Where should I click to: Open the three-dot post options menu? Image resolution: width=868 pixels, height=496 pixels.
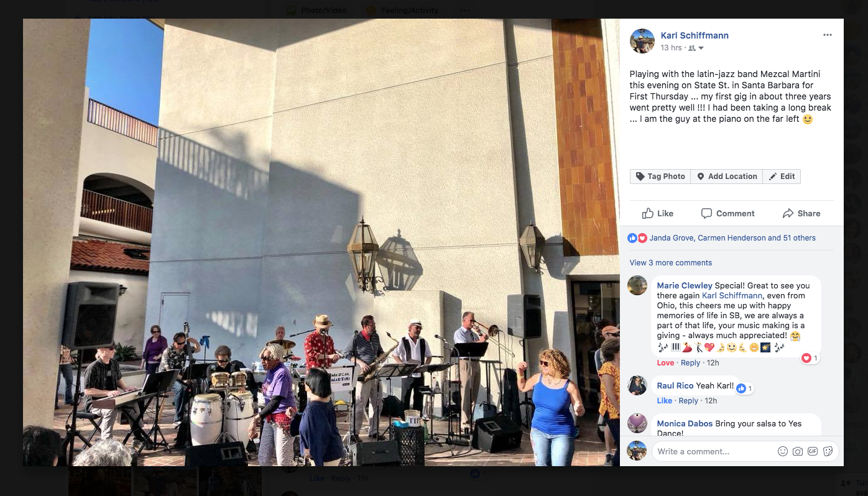click(x=827, y=35)
